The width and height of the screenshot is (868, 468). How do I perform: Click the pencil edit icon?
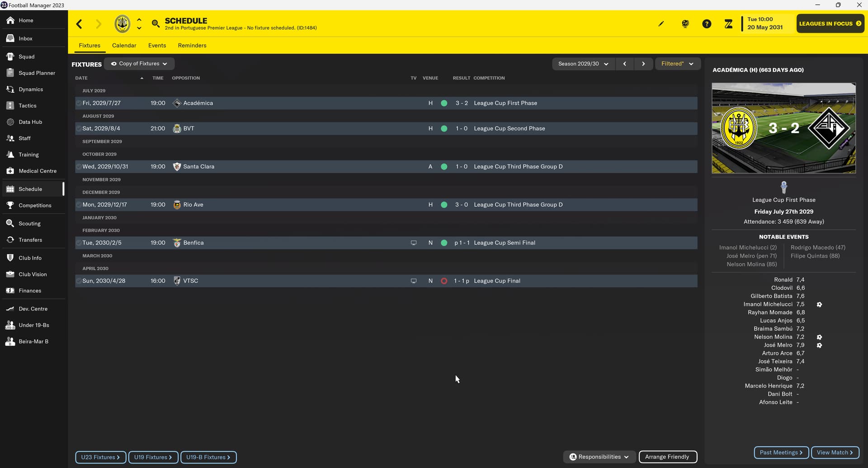(x=661, y=24)
